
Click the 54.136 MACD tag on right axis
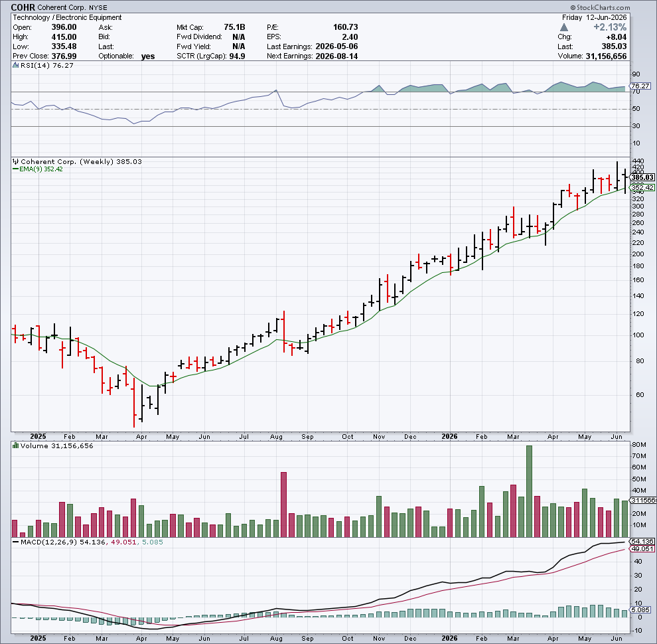[642, 542]
